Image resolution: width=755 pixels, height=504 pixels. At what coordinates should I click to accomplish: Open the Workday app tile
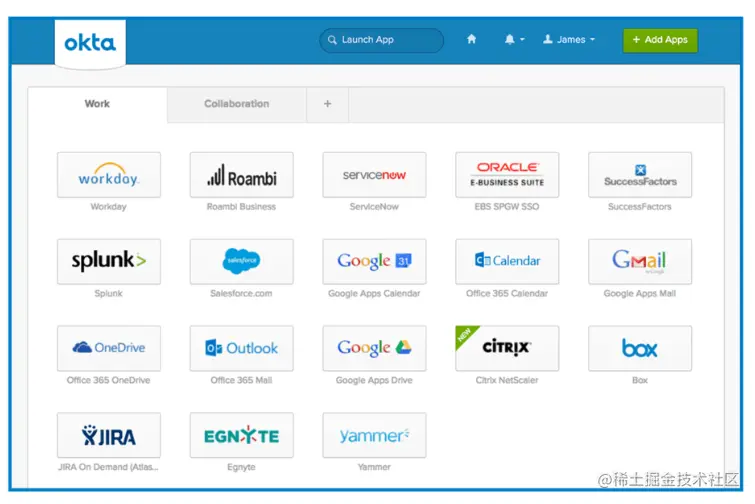click(109, 175)
